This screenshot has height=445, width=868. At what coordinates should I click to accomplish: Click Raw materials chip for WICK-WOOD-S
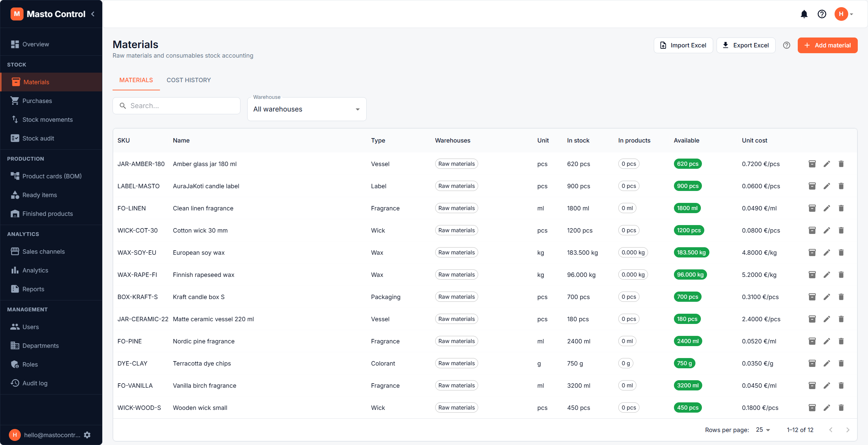(x=456, y=408)
